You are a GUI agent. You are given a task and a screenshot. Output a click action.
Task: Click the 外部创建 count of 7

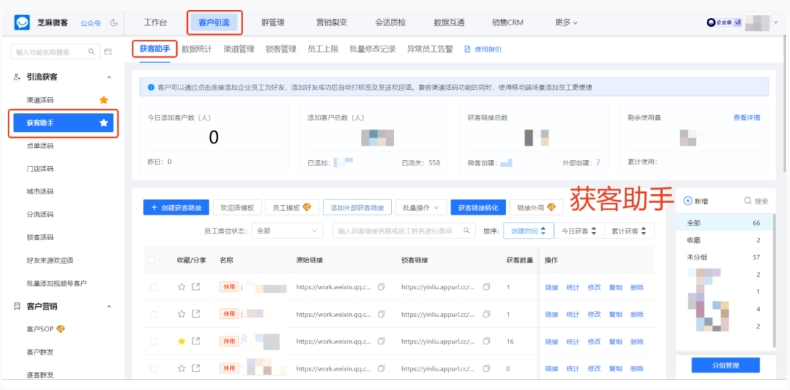598,163
